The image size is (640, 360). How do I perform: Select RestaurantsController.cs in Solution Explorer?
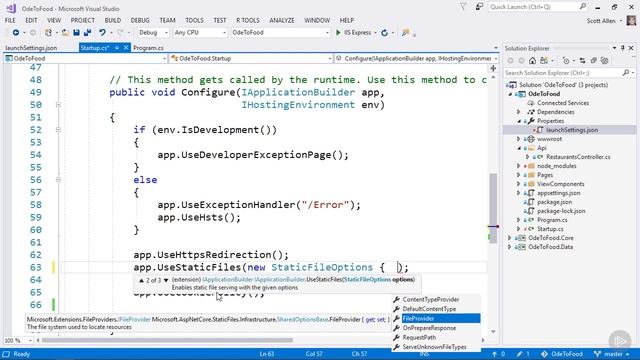(x=578, y=157)
